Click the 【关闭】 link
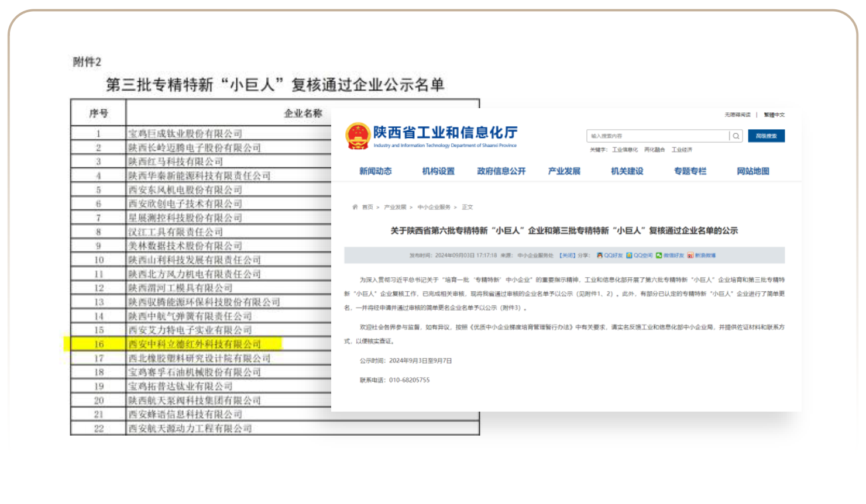Image resolution: width=866 pixels, height=504 pixels. (566, 256)
